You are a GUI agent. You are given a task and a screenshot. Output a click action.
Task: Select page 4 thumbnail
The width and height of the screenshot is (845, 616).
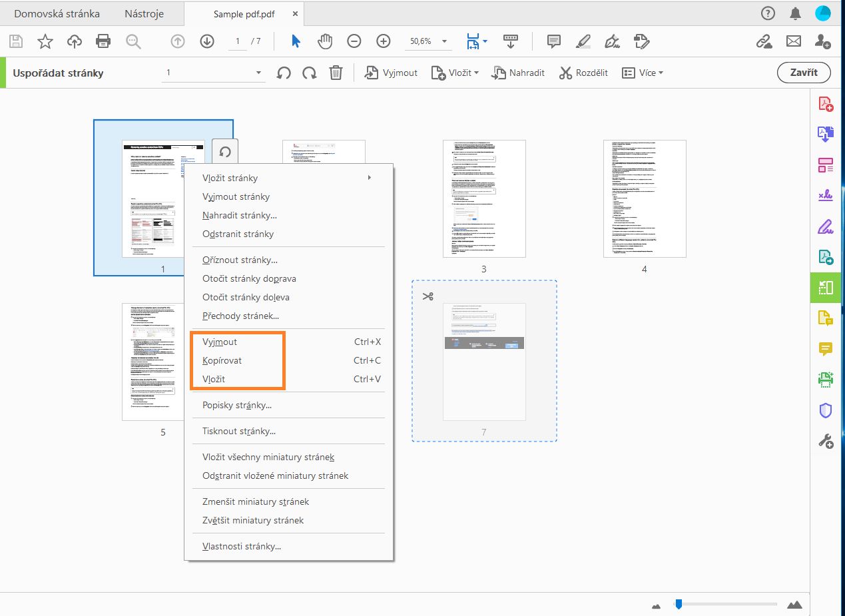(x=645, y=198)
